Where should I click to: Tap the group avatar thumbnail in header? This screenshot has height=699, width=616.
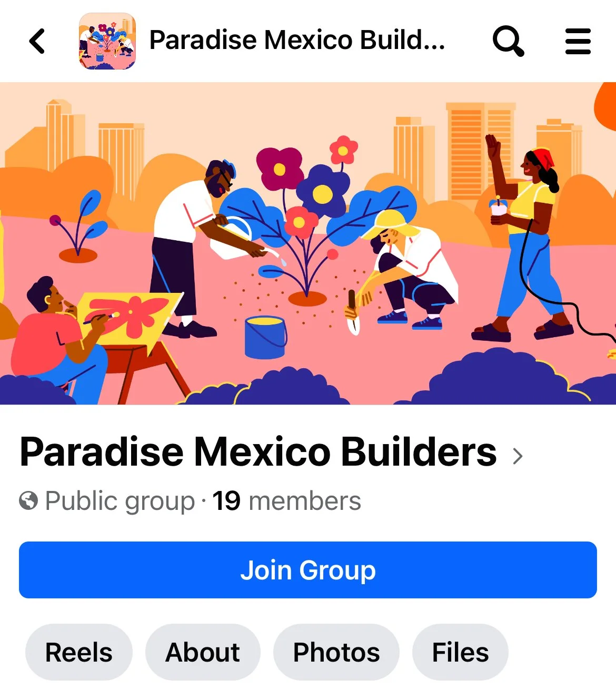(107, 41)
